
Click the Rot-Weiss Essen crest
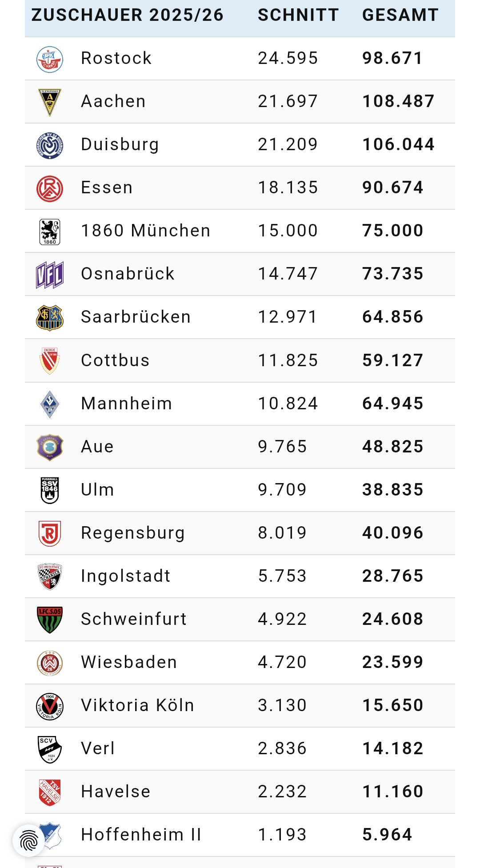pyautogui.click(x=50, y=188)
